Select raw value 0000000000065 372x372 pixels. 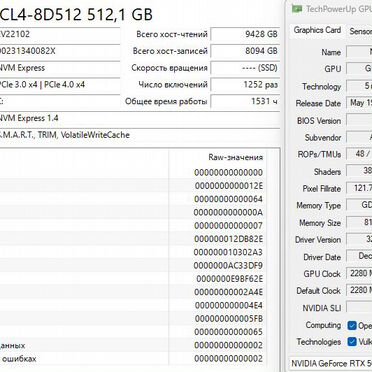click(229, 332)
